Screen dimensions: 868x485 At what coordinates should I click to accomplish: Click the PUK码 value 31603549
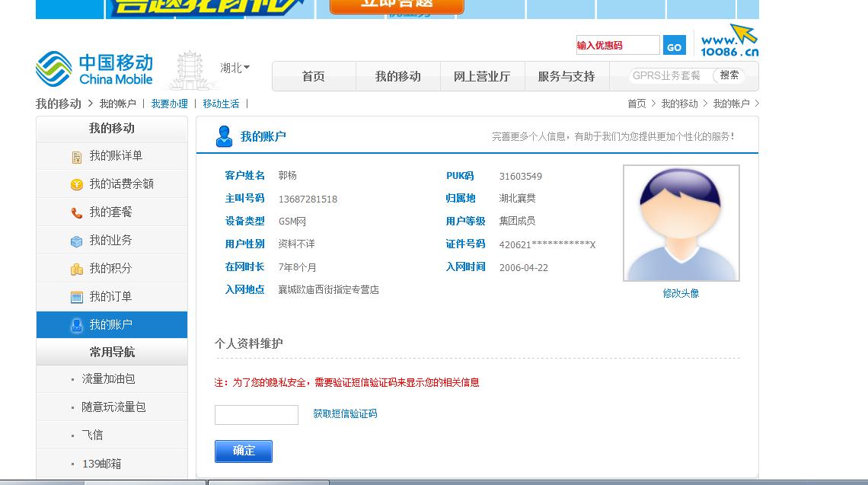520,177
